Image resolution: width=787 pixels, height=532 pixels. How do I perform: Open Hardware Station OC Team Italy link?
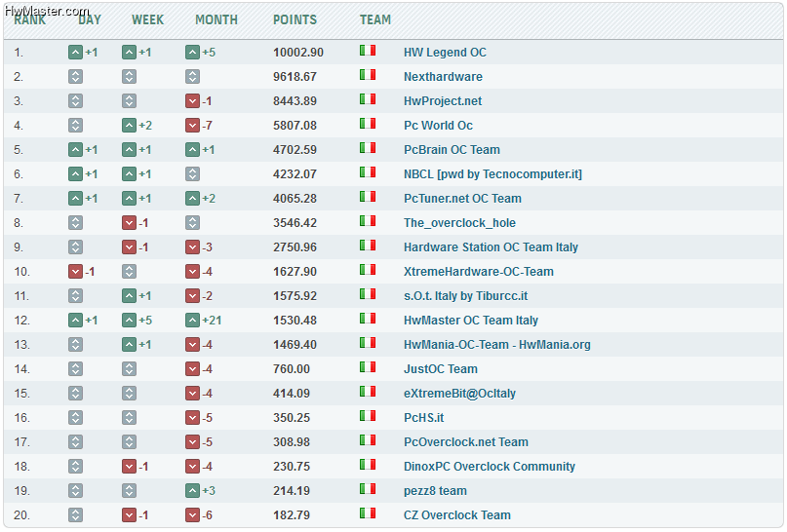(491, 247)
